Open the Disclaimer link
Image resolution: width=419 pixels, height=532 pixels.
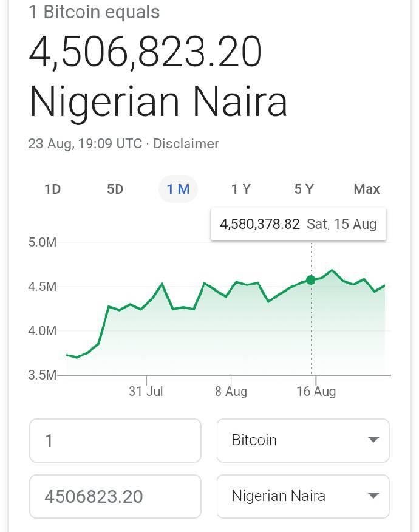tap(186, 143)
